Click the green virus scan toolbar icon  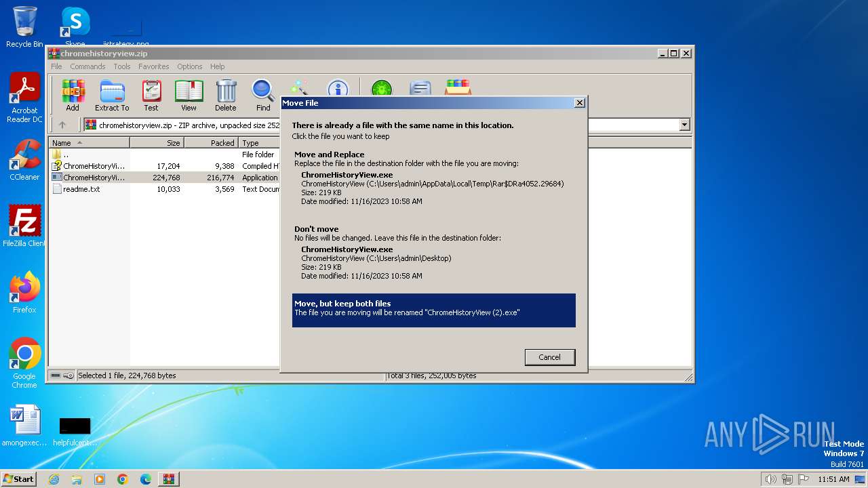(x=382, y=89)
